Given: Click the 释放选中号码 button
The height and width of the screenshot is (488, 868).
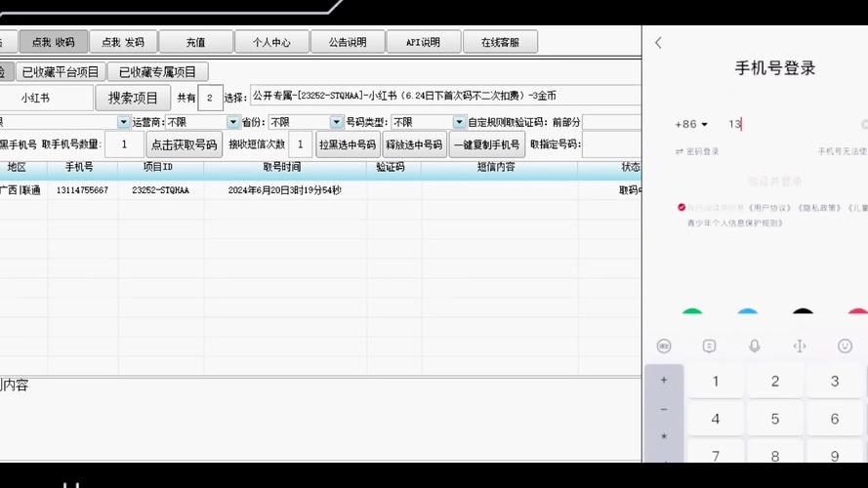Looking at the screenshot, I should tap(414, 144).
